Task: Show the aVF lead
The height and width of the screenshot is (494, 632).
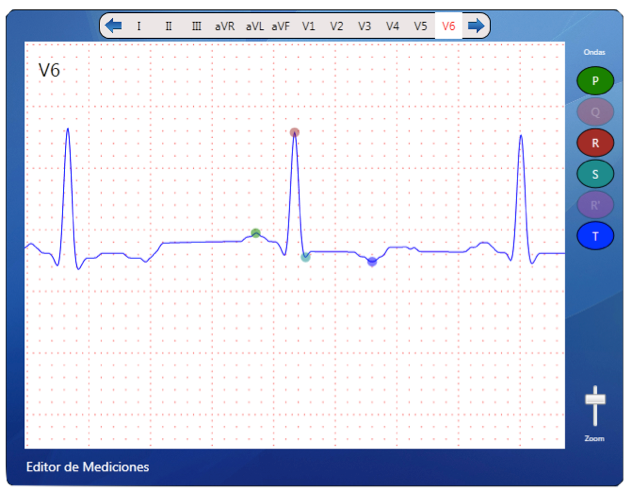Action: tap(281, 26)
